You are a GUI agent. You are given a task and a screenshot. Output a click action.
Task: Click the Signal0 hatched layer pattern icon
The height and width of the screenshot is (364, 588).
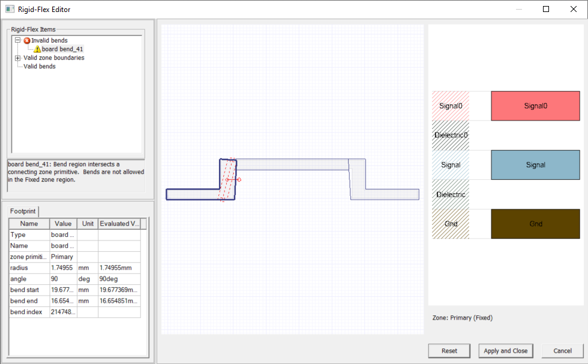click(x=450, y=106)
